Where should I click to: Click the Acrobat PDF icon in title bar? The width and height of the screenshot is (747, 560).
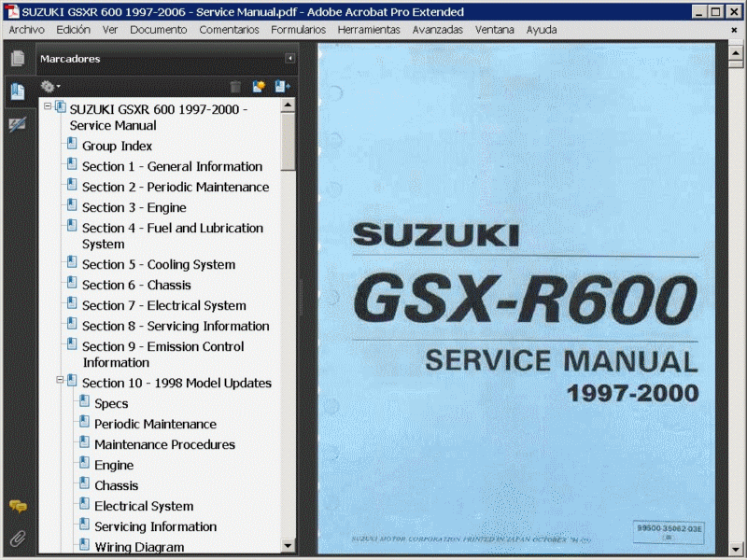click(12, 11)
